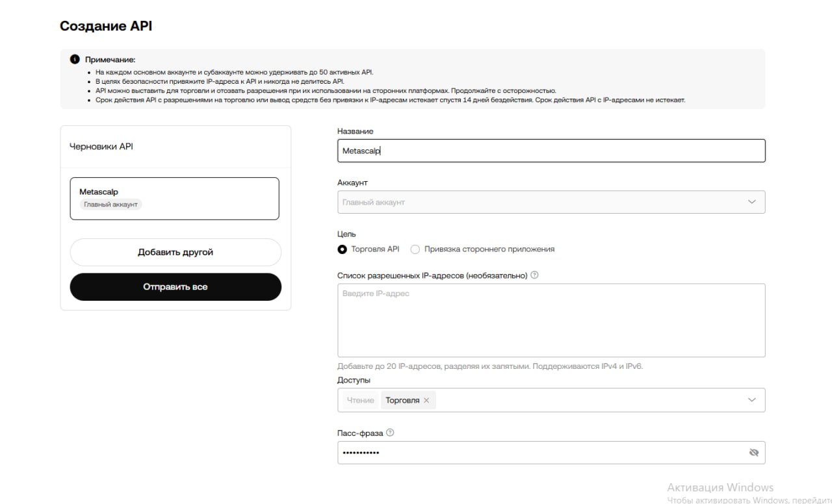Screen dimensions: 832x504
Task: Click into the IP-адрес whitelist textarea
Action: coord(551,320)
